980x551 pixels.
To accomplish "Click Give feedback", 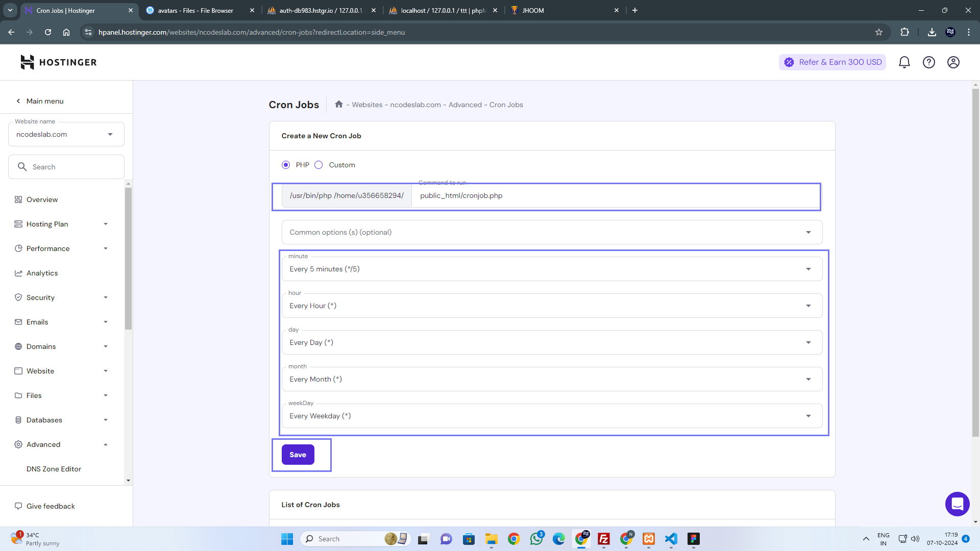I will click(x=45, y=506).
